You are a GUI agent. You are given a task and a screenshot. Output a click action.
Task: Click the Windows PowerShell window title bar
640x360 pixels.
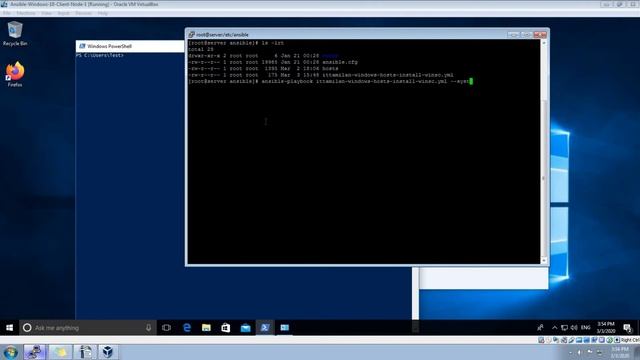coord(130,46)
